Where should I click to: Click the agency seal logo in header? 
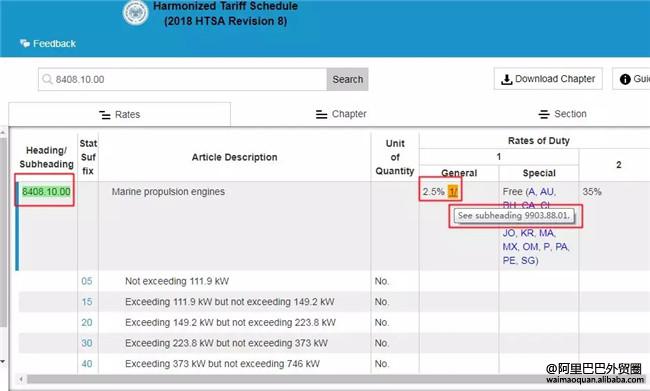coord(136,12)
